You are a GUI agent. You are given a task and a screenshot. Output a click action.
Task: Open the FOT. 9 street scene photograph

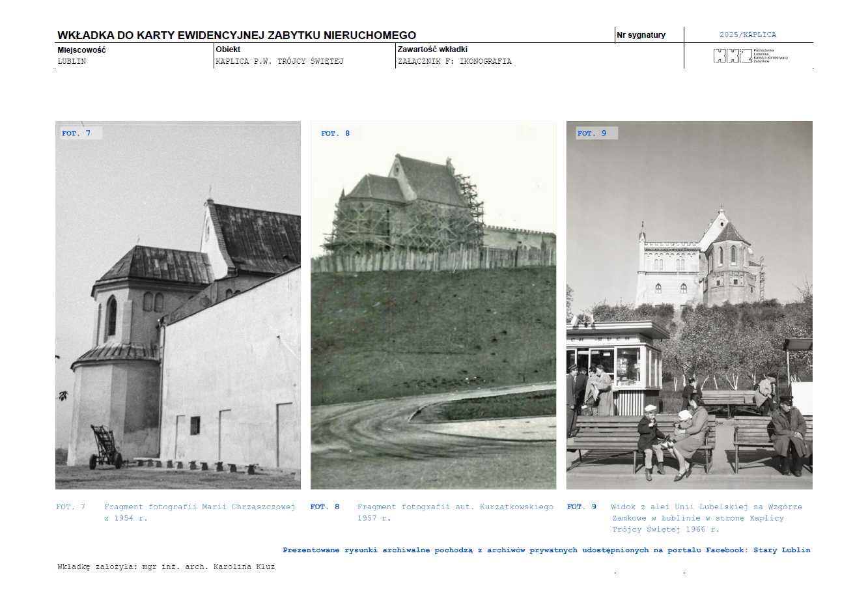(690, 305)
